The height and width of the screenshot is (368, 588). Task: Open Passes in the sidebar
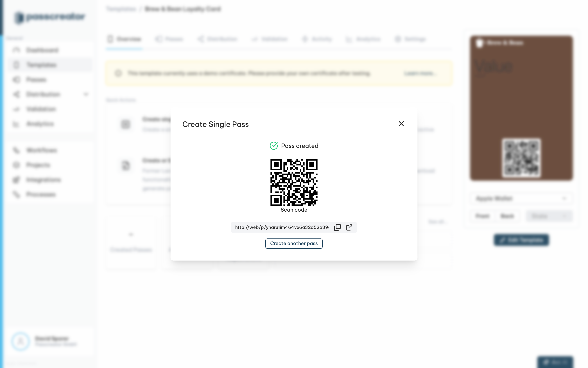[50, 80]
